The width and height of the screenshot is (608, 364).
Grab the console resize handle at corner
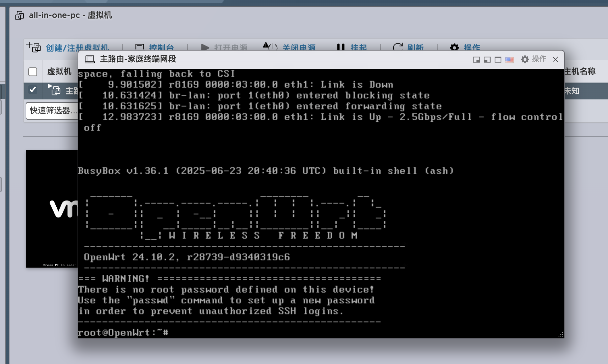coord(561,335)
